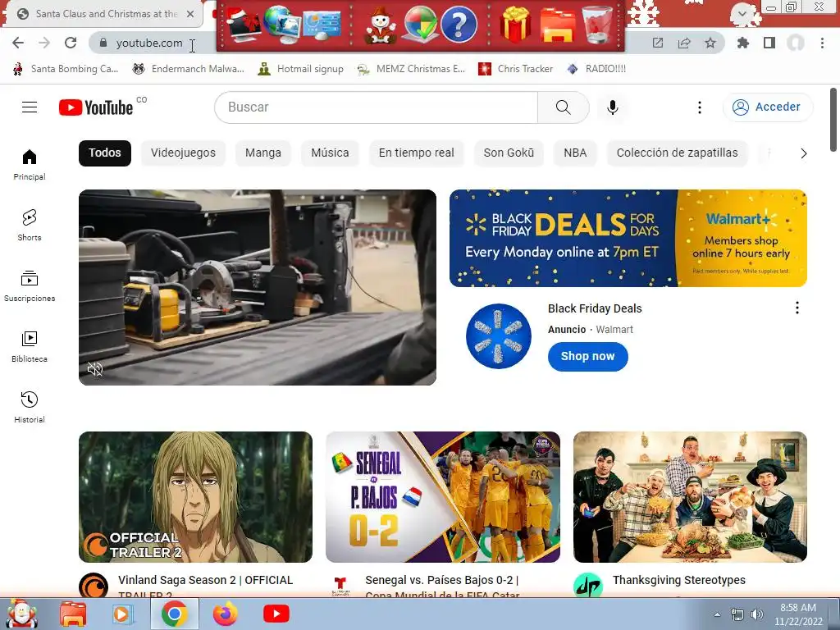
Task: Click Santa Claus Start button on taskbar
Action: pyautogui.click(x=21, y=614)
